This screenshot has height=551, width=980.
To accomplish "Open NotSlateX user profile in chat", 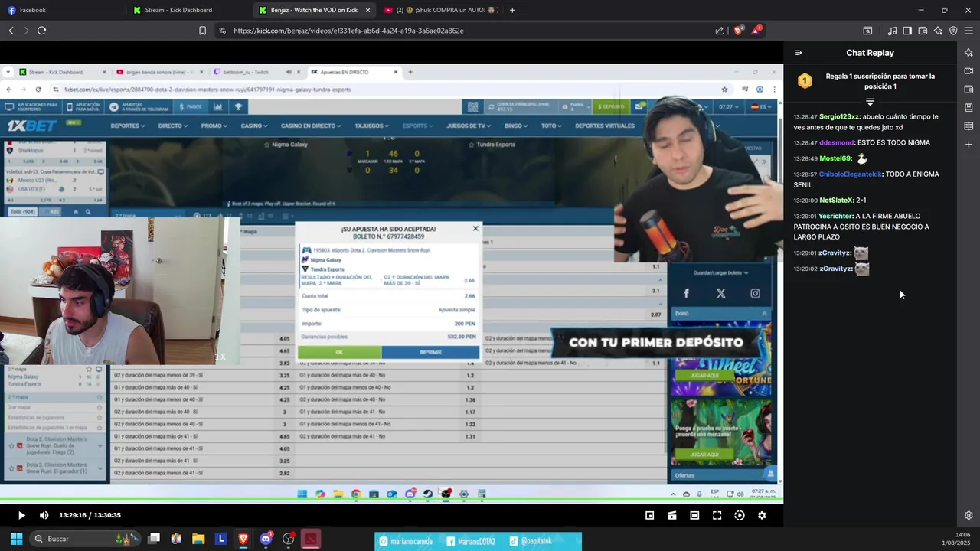I will tap(836, 201).
